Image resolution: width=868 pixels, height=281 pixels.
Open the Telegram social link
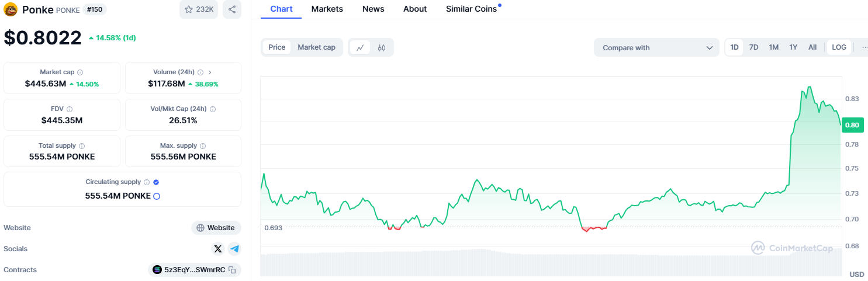(x=234, y=249)
